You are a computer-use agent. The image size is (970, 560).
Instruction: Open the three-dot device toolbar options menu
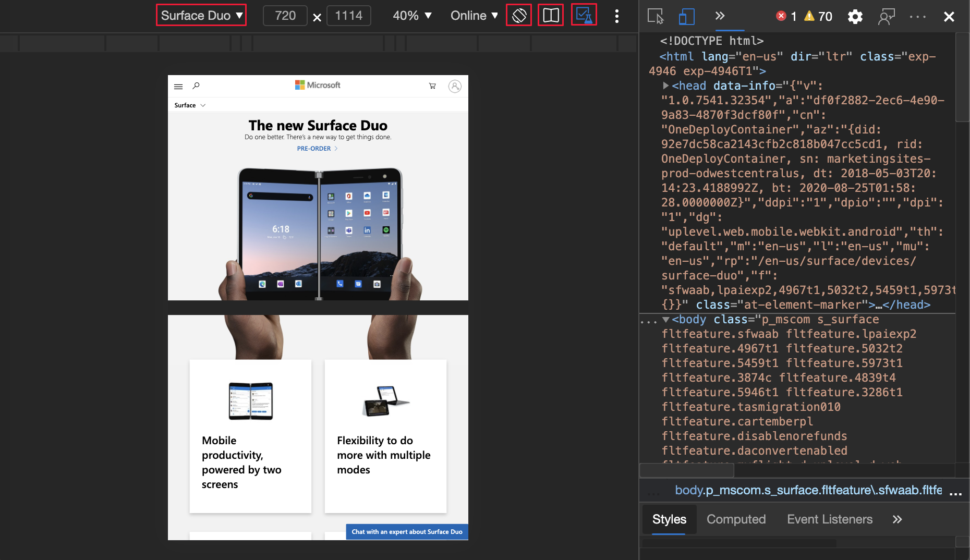[617, 16]
